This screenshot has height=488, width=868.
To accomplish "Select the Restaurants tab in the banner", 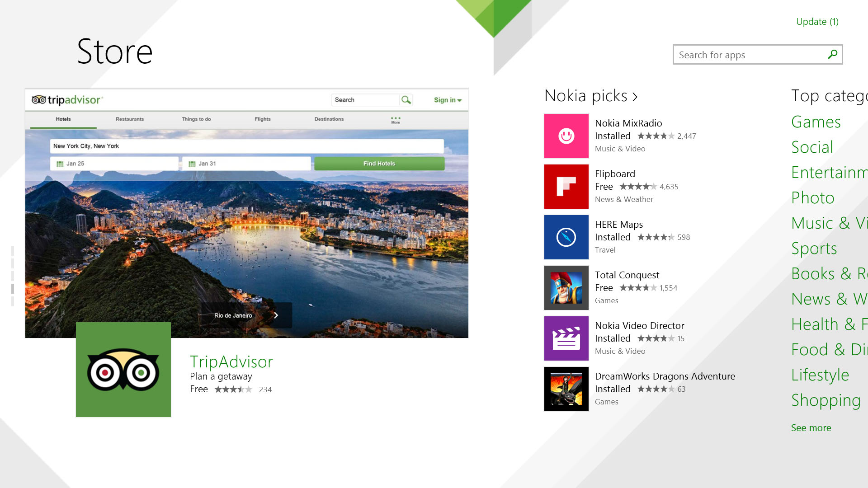I will coord(130,119).
